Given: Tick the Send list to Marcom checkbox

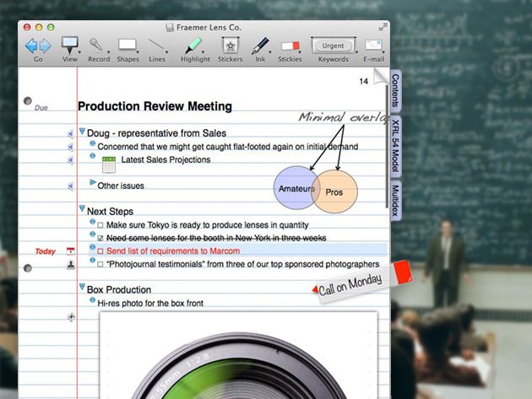Looking at the screenshot, I should pyautogui.click(x=100, y=251).
